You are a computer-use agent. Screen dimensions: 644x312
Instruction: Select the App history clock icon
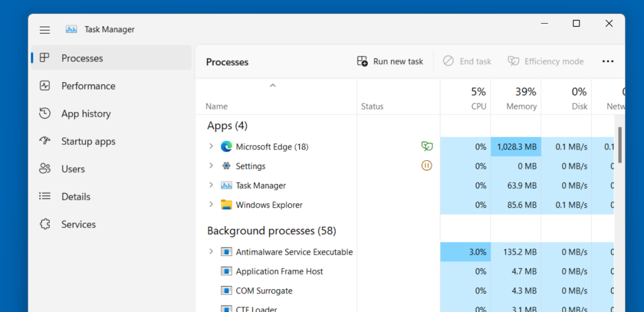tap(45, 113)
